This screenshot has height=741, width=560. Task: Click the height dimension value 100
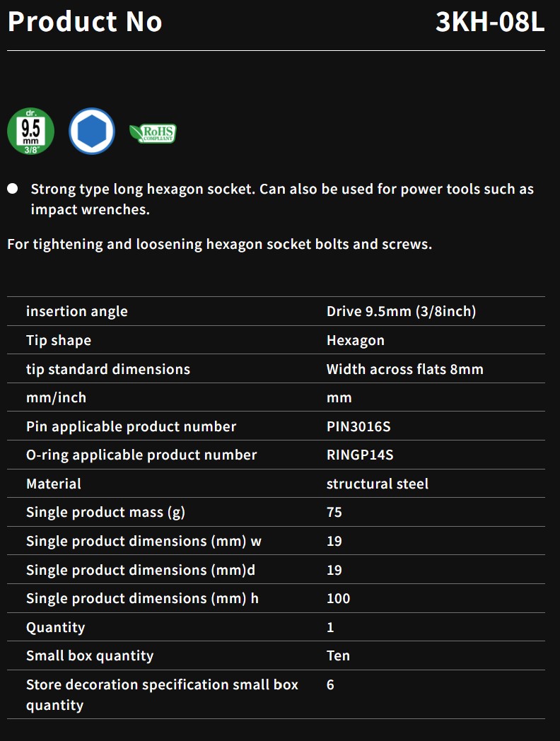pos(339,598)
